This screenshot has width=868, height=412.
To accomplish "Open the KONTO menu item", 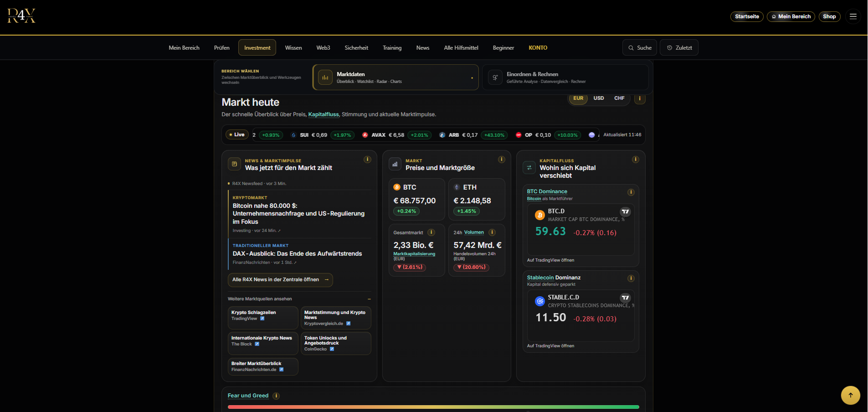I will [x=538, y=48].
